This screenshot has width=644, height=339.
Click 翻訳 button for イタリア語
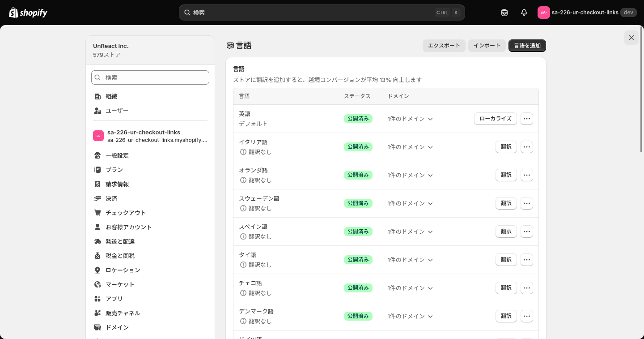(506, 147)
